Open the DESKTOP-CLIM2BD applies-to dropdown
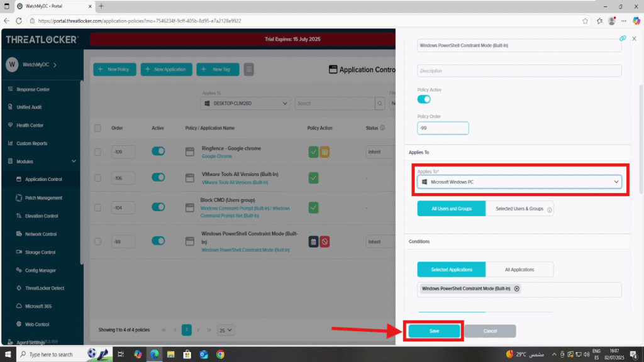Image resolution: width=644 pixels, height=362 pixels. [245, 104]
